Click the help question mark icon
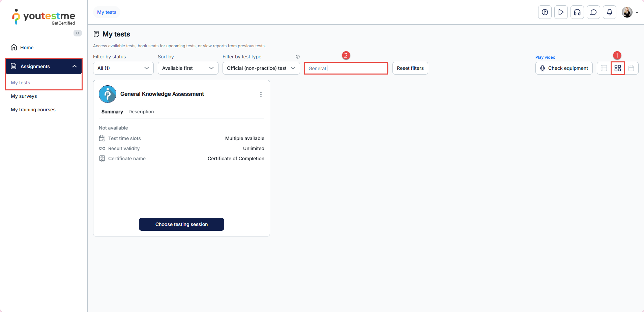The width and height of the screenshot is (644, 312). (x=545, y=12)
